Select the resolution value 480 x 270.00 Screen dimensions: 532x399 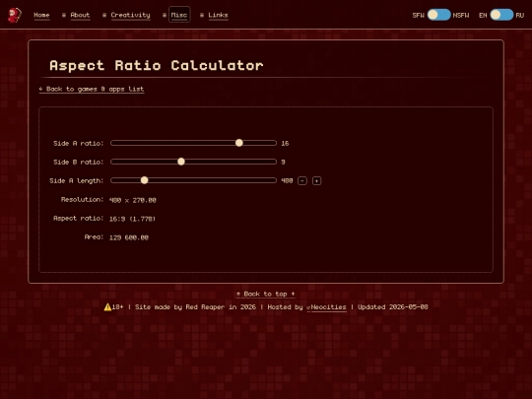(x=133, y=200)
